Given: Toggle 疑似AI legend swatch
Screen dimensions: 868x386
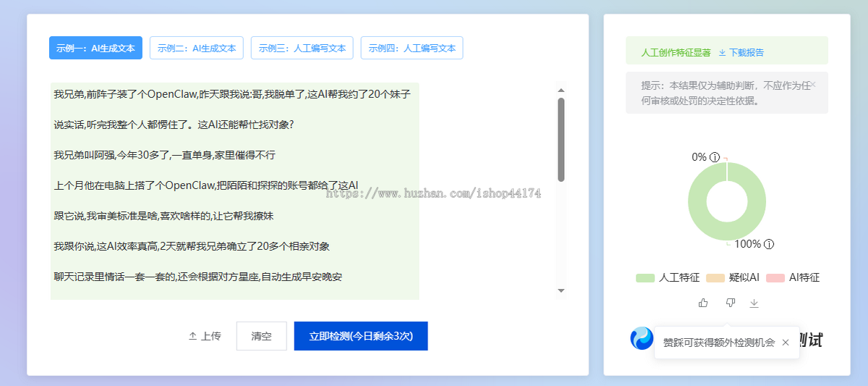Looking at the screenshot, I should (715, 278).
